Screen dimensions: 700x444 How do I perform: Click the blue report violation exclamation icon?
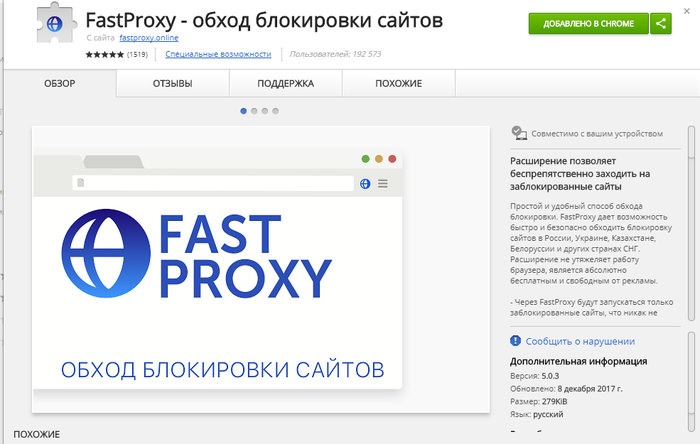[x=515, y=341]
